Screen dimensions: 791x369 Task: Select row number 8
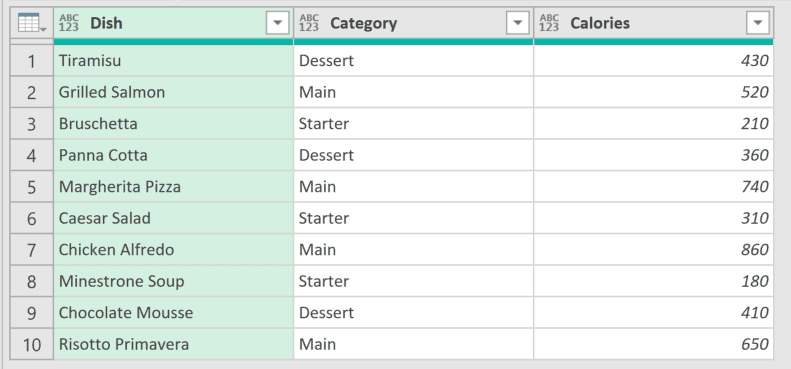tap(31, 281)
